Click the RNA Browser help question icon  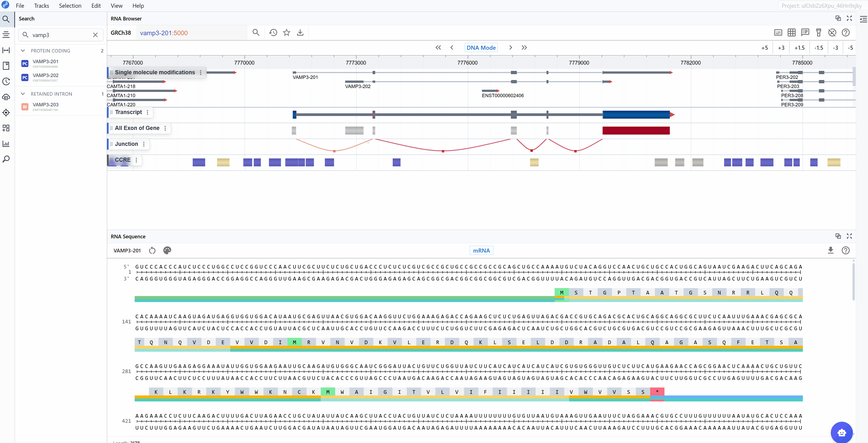pyautogui.click(x=845, y=33)
